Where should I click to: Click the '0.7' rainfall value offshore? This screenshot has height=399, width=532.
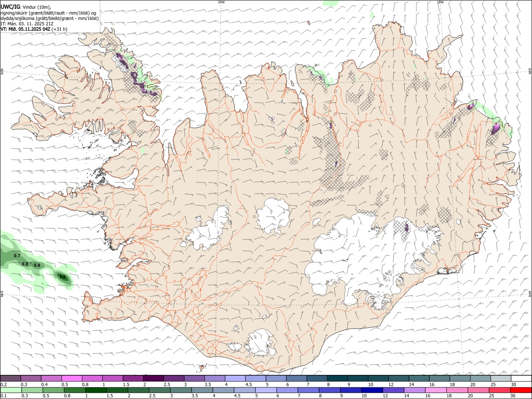(17, 256)
